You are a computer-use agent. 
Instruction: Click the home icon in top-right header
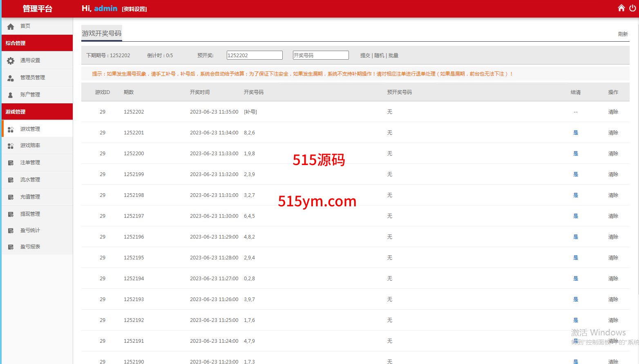tap(621, 8)
